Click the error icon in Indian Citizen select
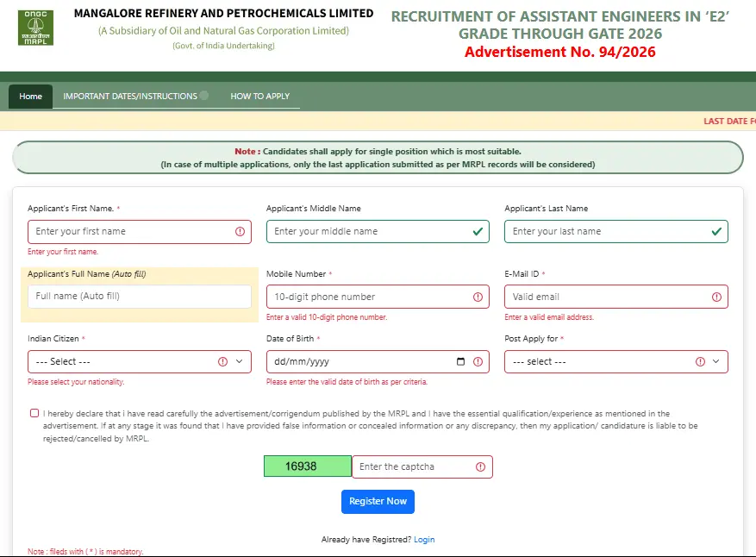Viewport: 756px width, 557px height. point(222,361)
